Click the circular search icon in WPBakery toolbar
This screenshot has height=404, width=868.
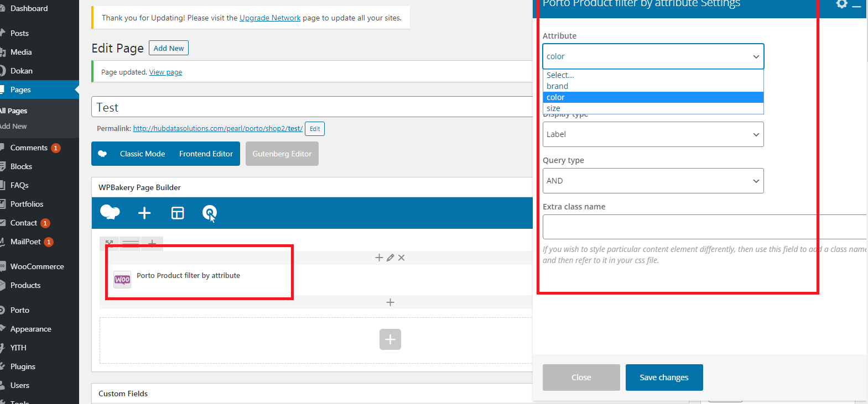pos(210,213)
